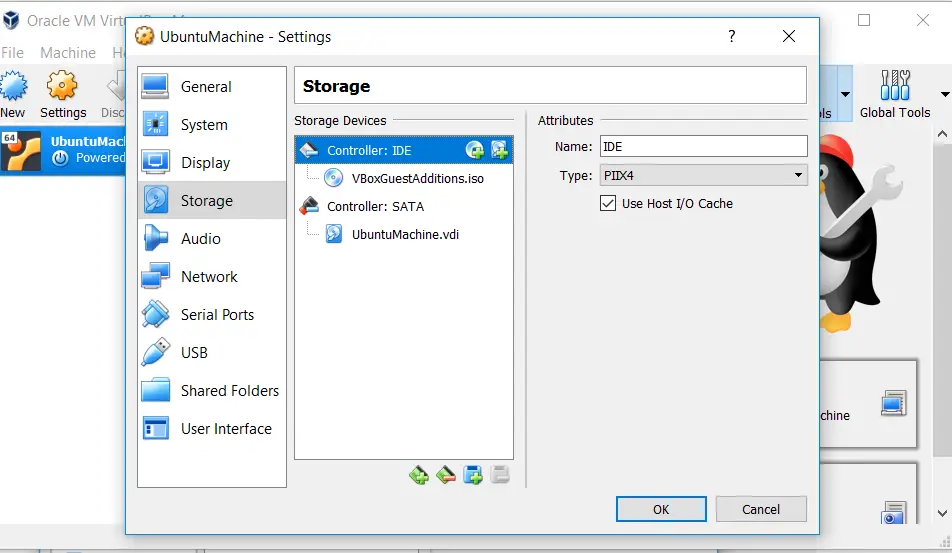Remove selected storage controller icon
Image resolution: width=952 pixels, height=553 pixels.
446,475
